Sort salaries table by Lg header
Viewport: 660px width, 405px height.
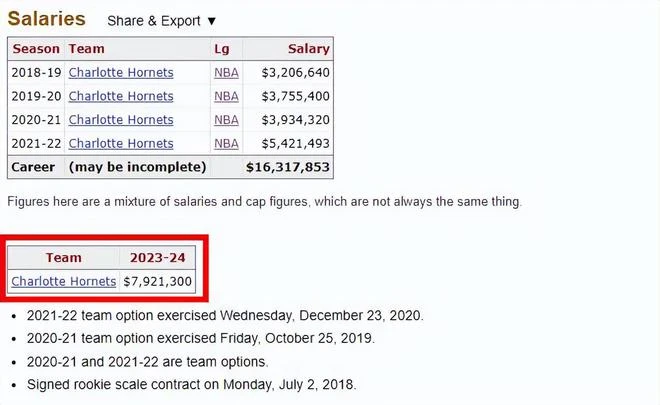click(226, 49)
